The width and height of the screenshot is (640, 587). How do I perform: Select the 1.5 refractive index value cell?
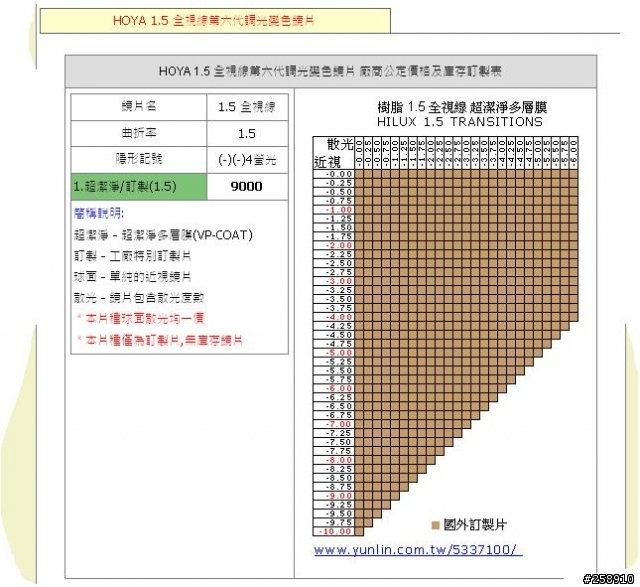coord(247,133)
